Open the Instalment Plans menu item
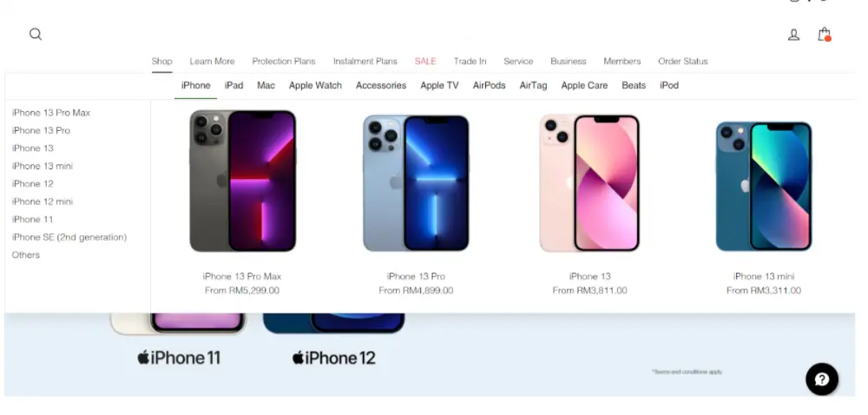 click(365, 62)
